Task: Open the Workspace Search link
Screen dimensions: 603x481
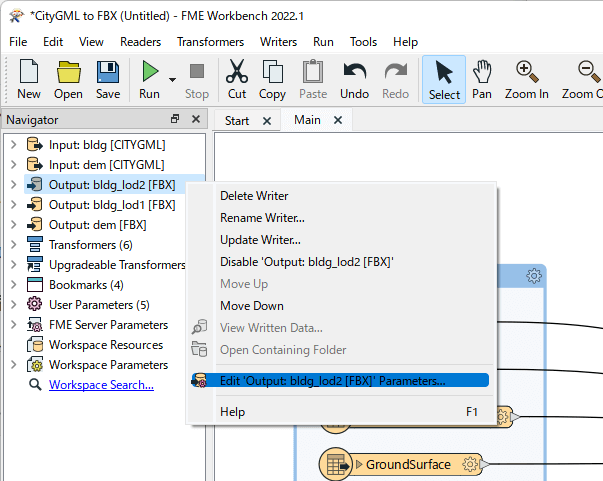Action: (102, 385)
